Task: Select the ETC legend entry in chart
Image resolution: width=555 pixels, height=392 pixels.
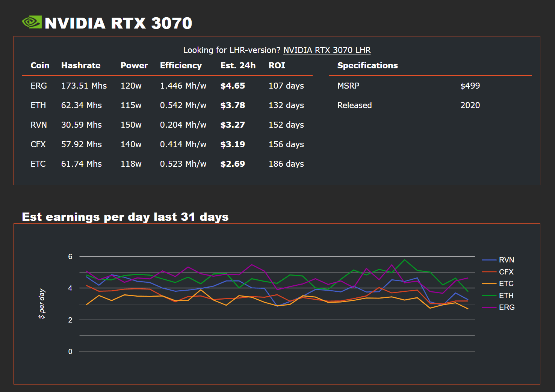Action: tap(498, 283)
